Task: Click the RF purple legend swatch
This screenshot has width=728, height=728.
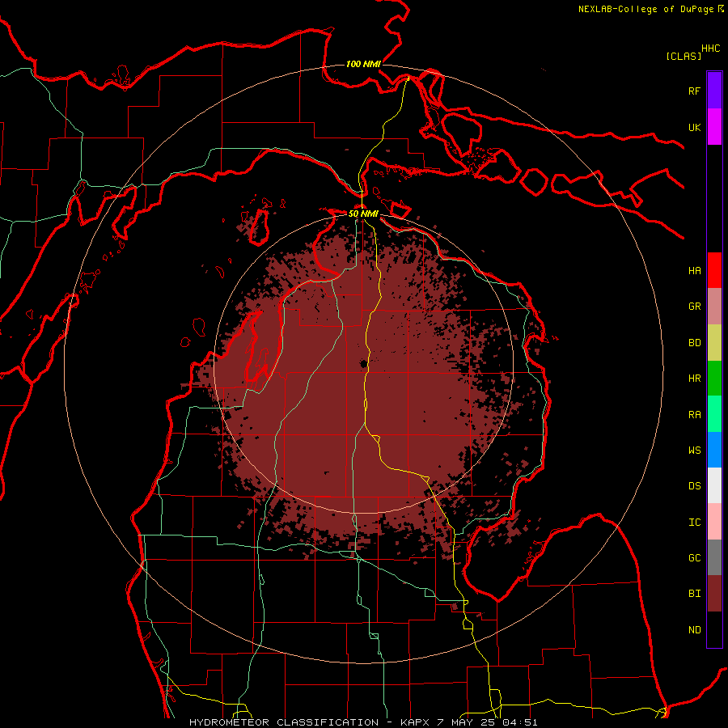Action: [x=714, y=91]
